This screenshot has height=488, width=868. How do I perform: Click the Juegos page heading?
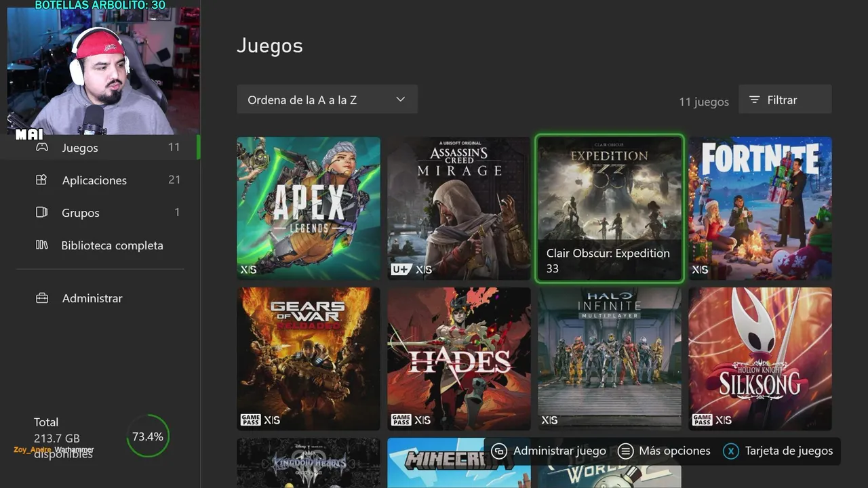(x=270, y=46)
